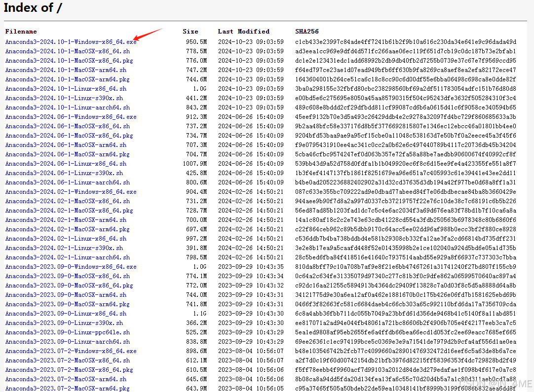The height and width of the screenshot is (392, 534).
Task: Click the SHA256 column header
Action: [x=307, y=31]
